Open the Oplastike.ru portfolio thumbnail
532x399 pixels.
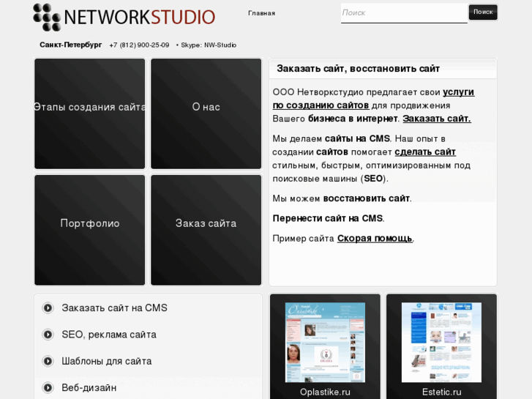(325, 343)
